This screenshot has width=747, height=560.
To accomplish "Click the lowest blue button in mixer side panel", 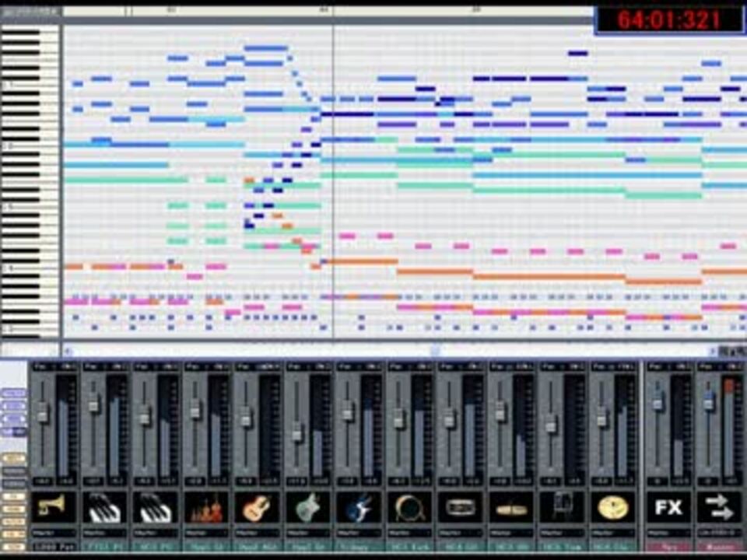I will click(13, 432).
